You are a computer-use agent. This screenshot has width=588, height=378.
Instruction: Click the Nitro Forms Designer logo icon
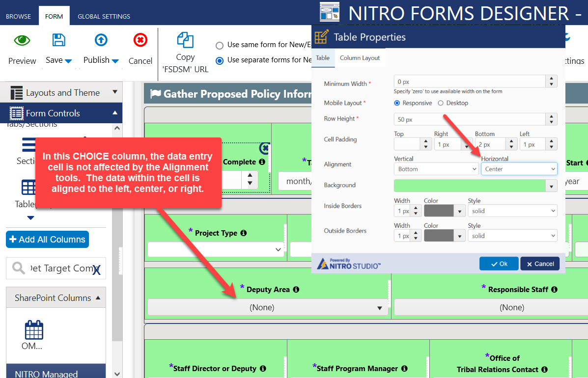pyautogui.click(x=330, y=11)
